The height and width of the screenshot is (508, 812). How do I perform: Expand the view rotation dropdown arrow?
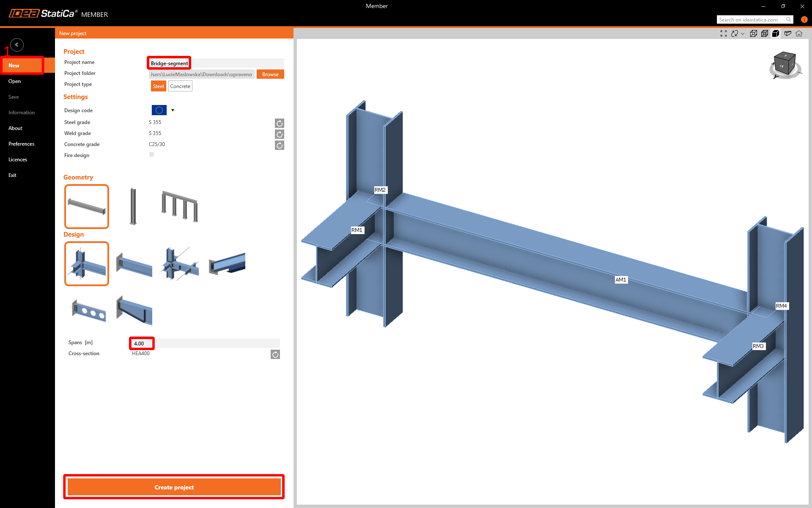(743, 33)
